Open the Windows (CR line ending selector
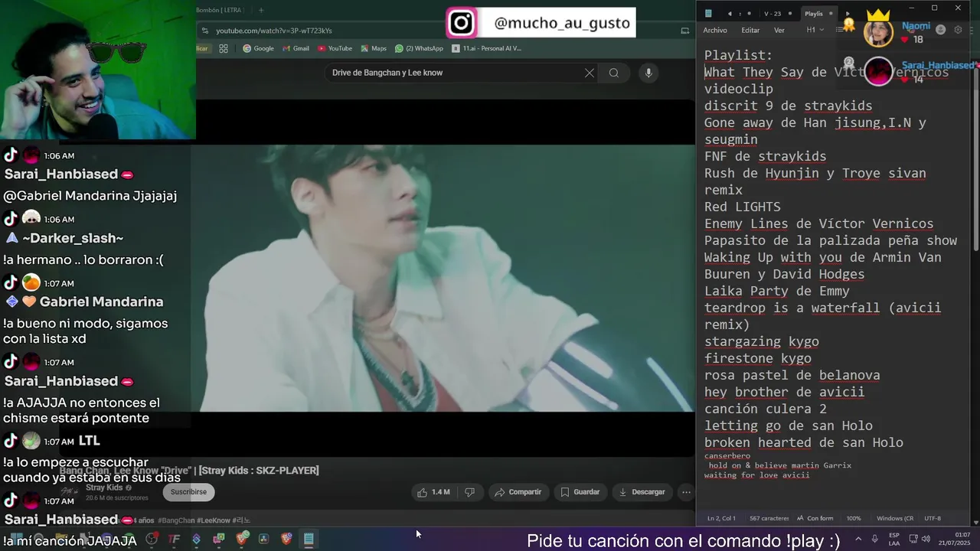The height and width of the screenshot is (551, 980). tap(895, 518)
